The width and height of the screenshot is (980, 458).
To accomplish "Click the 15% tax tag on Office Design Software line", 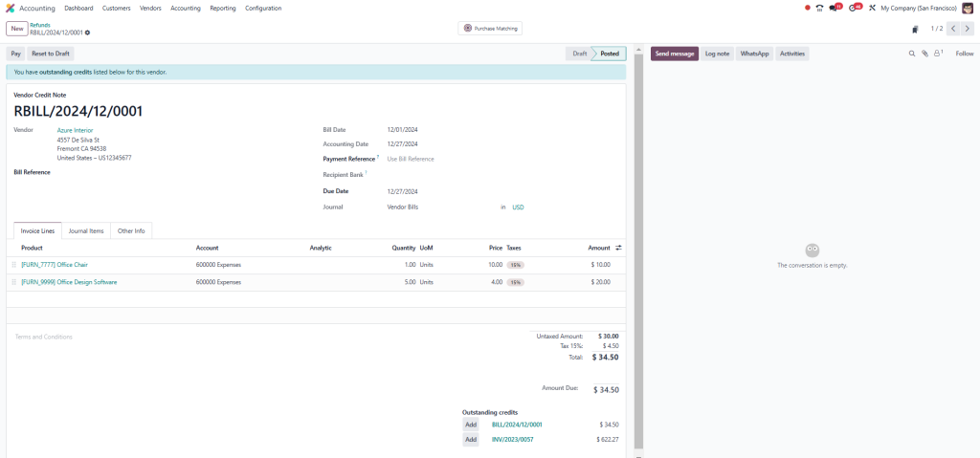I will pos(515,282).
